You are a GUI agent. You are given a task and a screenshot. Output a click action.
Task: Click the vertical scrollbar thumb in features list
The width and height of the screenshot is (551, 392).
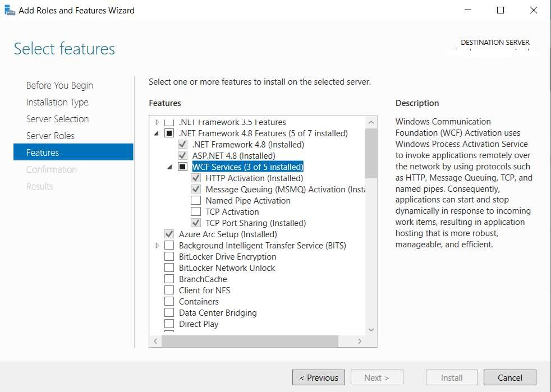click(x=371, y=153)
